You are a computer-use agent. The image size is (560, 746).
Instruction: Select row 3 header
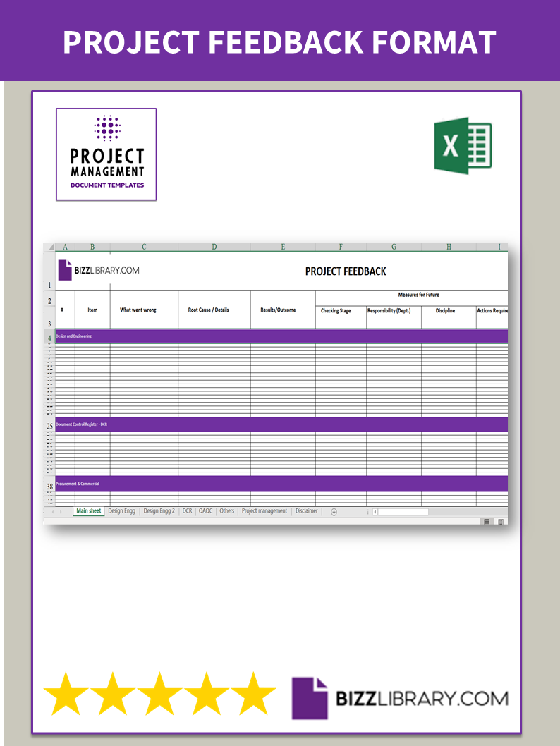pyautogui.click(x=49, y=317)
